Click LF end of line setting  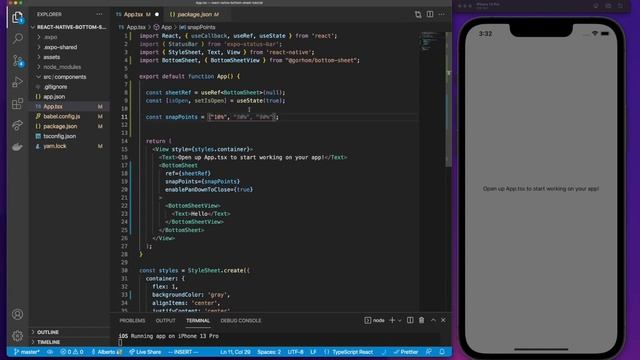point(313,352)
